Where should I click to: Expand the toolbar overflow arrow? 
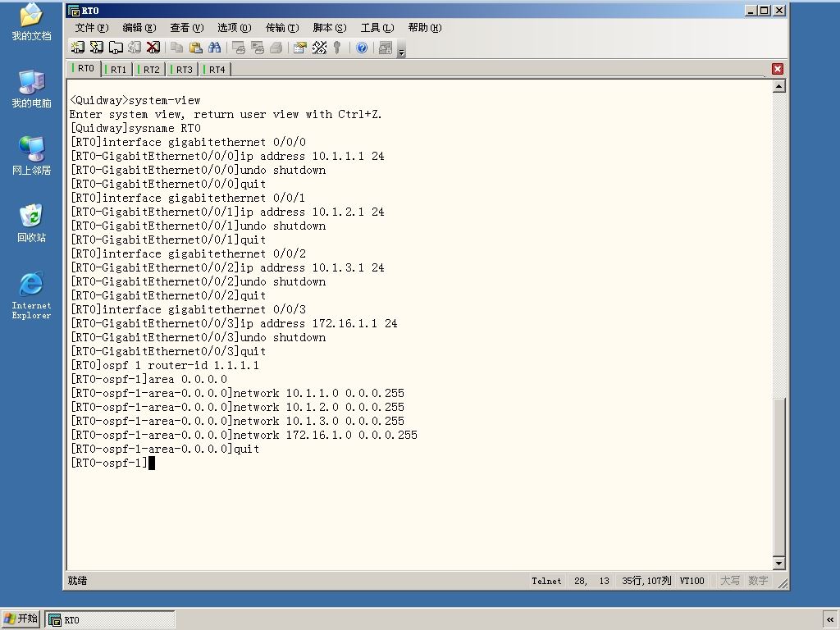[x=401, y=52]
